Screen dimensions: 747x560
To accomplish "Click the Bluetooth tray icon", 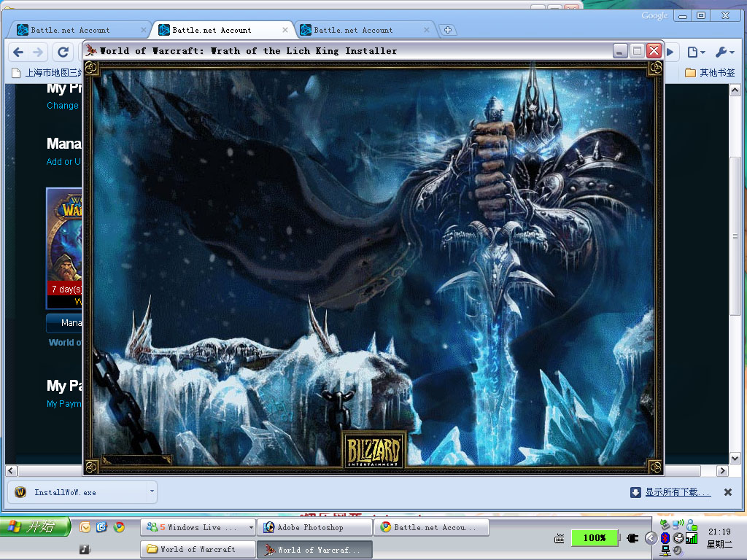I will pyautogui.click(x=665, y=538).
